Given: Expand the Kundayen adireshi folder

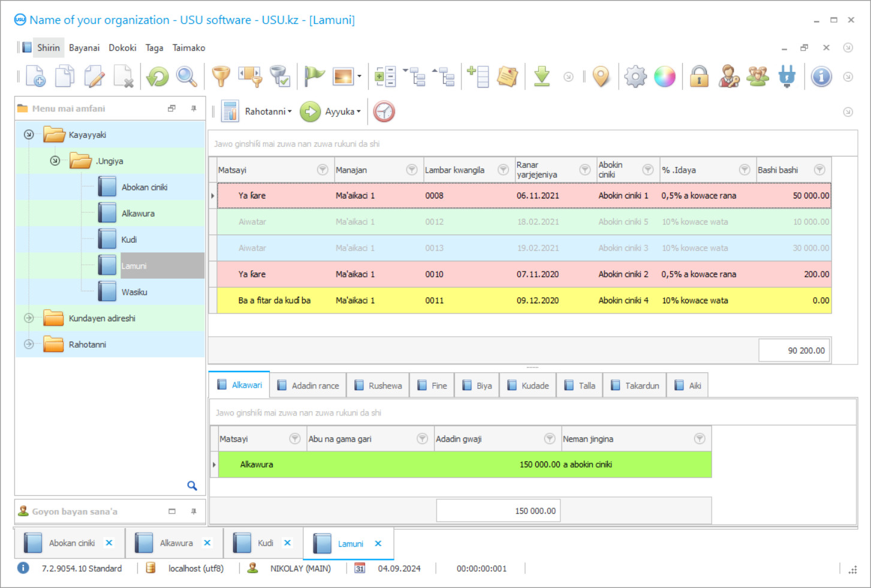Looking at the screenshot, I should pyautogui.click(x=29, y=318).
